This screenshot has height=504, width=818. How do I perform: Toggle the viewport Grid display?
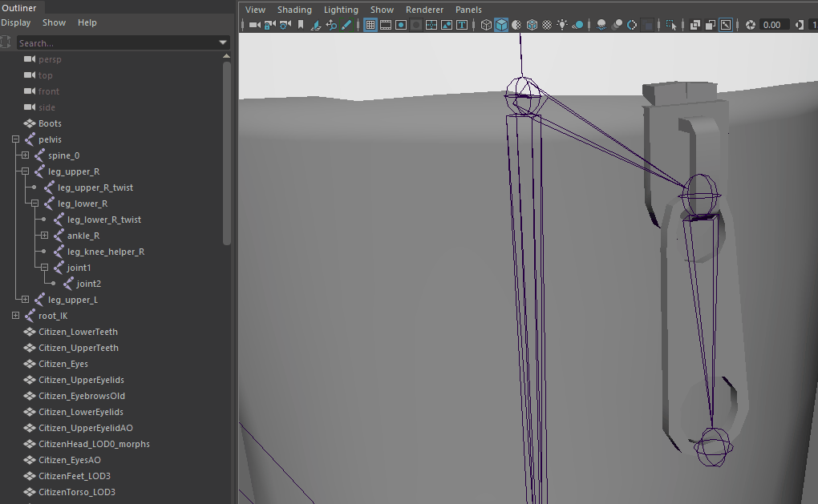tap(371, 25)
